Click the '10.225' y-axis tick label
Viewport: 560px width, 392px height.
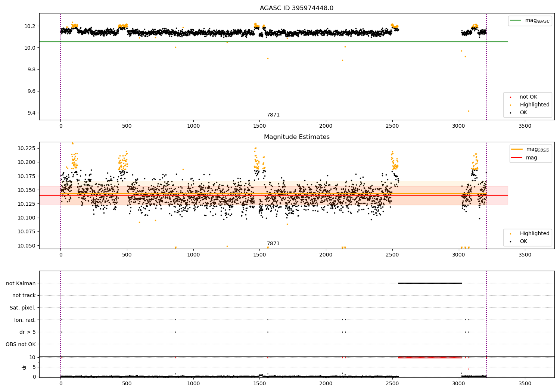click(27, 148)
